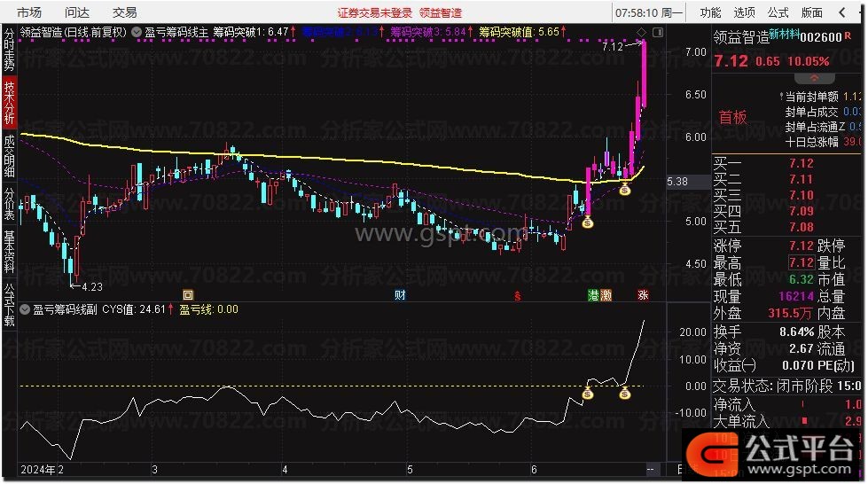Click the red dollar marker near June
The height and width of the screenshot is (484, 868).
(517, 296)
